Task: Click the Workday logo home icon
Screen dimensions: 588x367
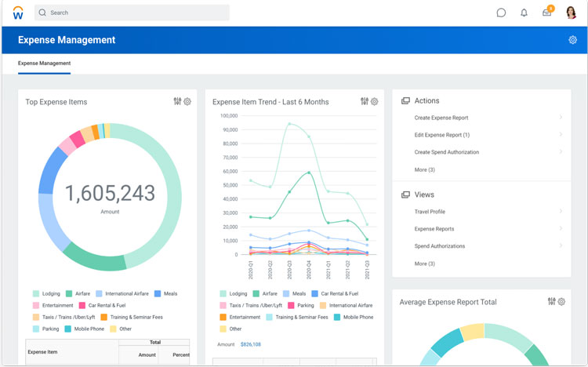Action: click(18, 13)
